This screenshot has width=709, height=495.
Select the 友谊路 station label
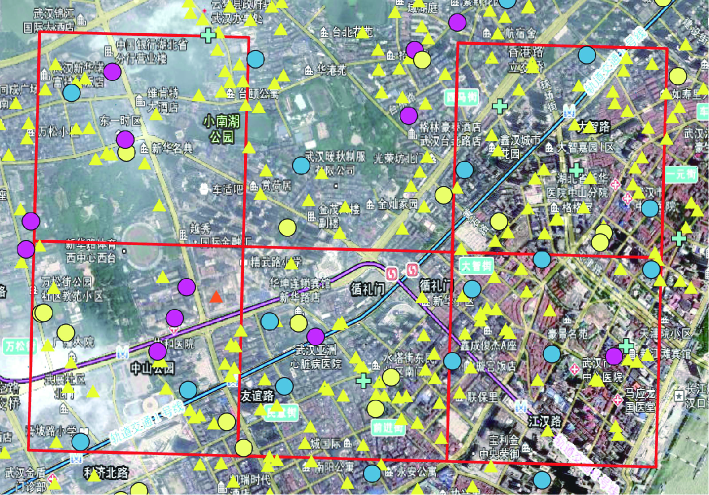click(x=257, y=395)
